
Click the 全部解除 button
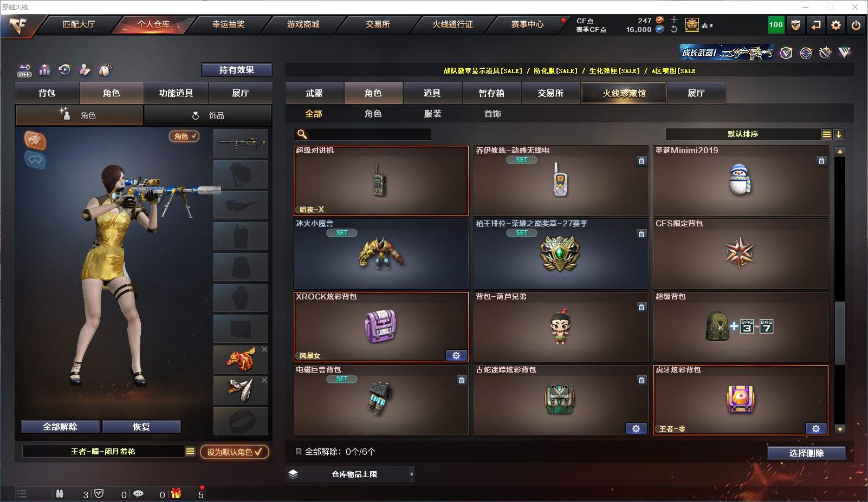[60, 427]
